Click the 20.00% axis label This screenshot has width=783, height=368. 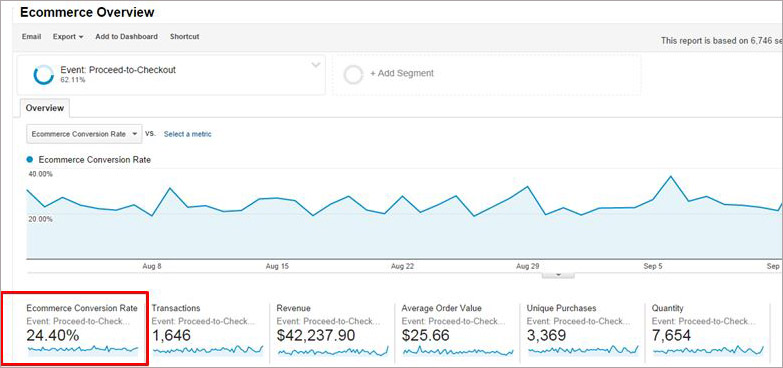[40, 220]
